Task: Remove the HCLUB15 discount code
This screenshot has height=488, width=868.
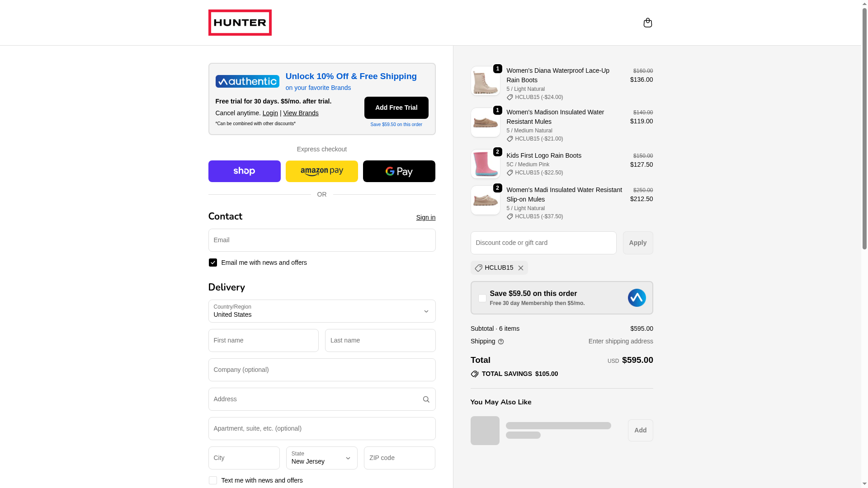Action: point(521,268)
